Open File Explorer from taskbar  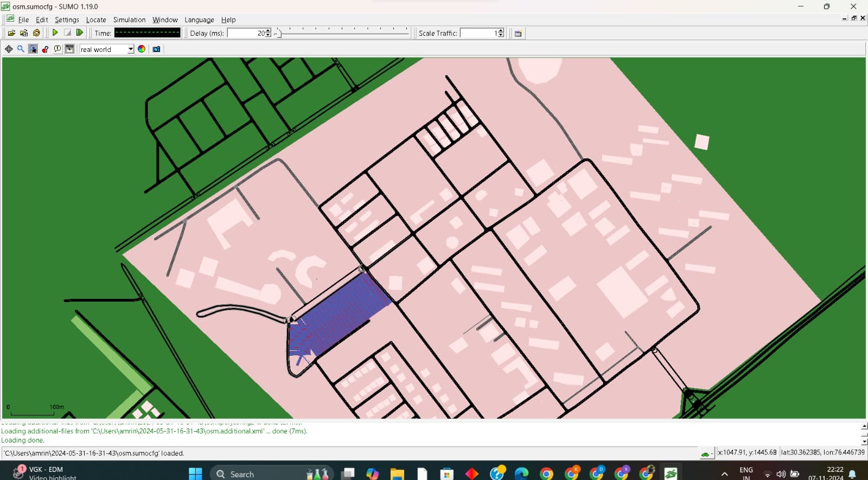click(397, 473)
